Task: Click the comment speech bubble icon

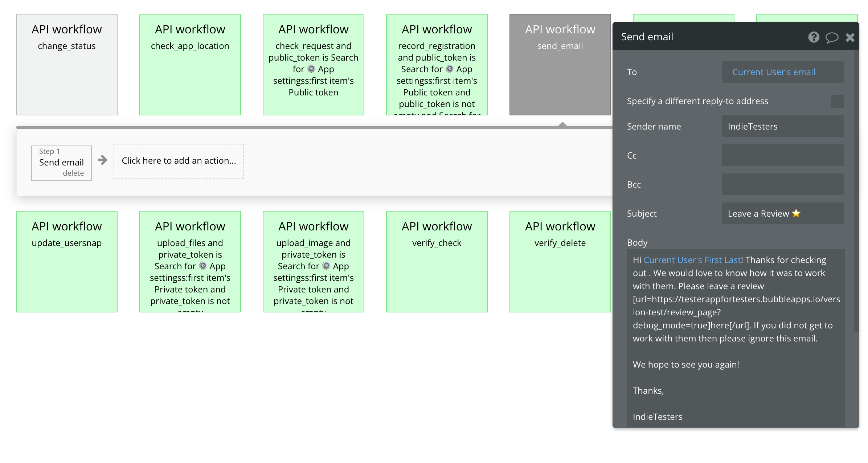Action: (x=832, y=37)
